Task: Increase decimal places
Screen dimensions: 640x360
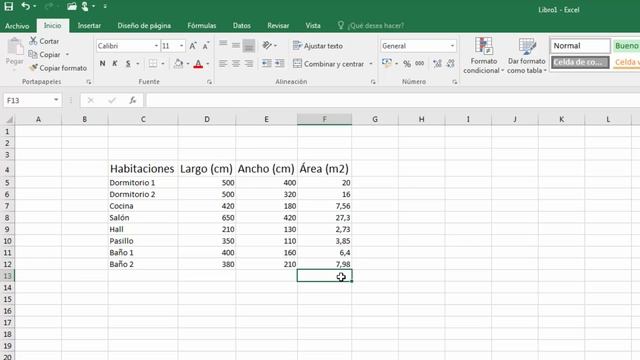Action: coord(437,63)
